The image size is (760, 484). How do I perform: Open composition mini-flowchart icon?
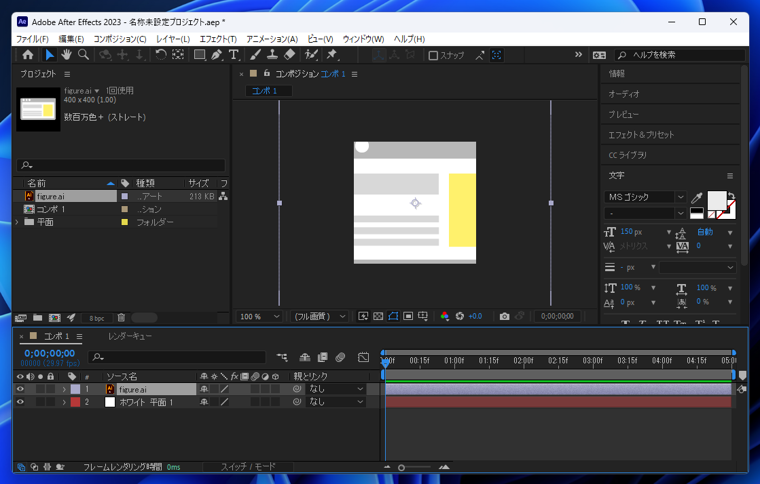282,358
